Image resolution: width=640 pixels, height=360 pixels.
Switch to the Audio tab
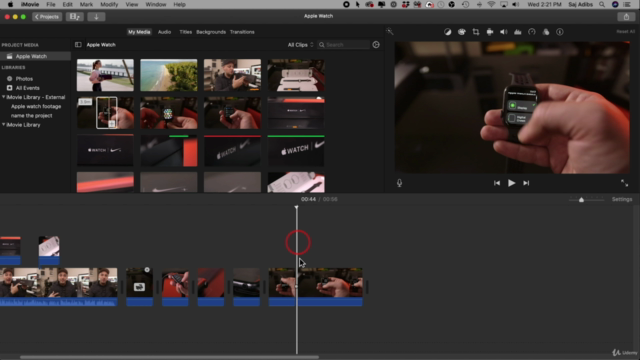pos(164,32)
